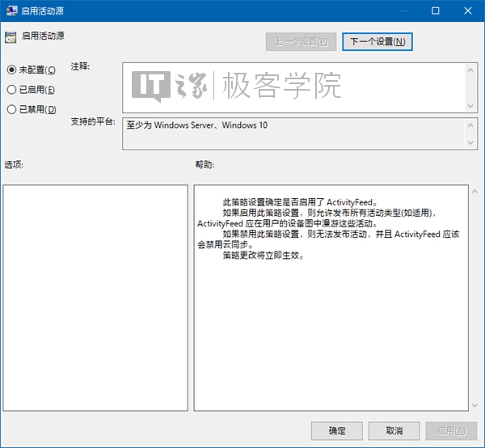Click the 注释 box scroll up arrow
This screenshot has width=485, height=448.
coord(470,70)
